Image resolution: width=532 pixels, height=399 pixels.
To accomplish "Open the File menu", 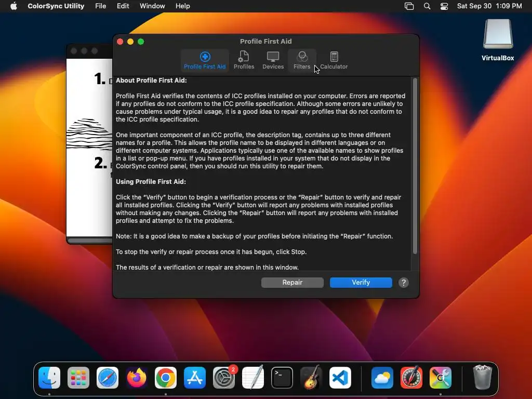I will click(x=100, y=6).
